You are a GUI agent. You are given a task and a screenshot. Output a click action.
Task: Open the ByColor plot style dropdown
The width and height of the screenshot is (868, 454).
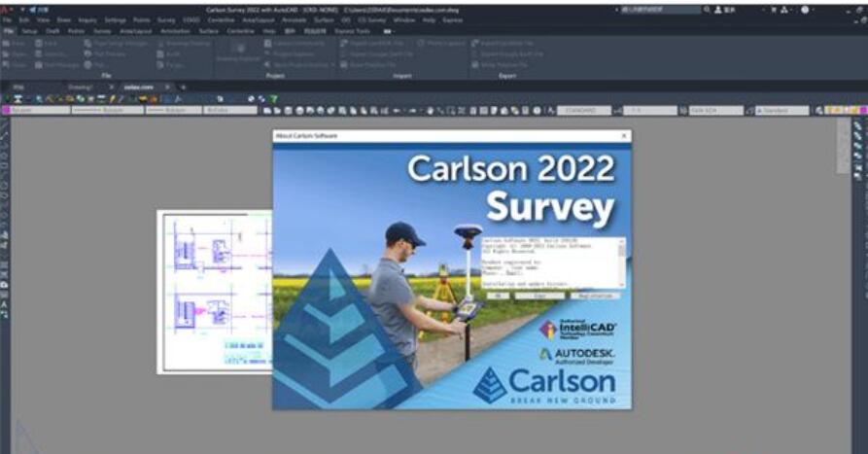pos(230,110)
